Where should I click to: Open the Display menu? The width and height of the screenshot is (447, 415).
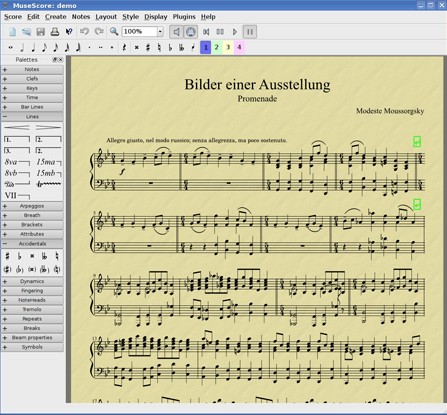156,17
